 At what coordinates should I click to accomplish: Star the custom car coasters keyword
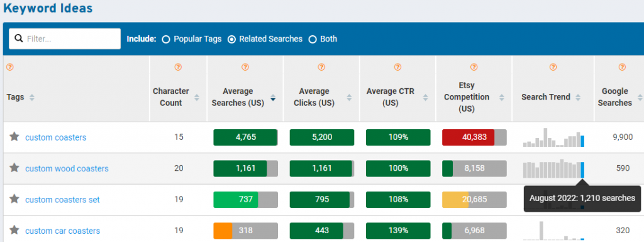point(14,230)
